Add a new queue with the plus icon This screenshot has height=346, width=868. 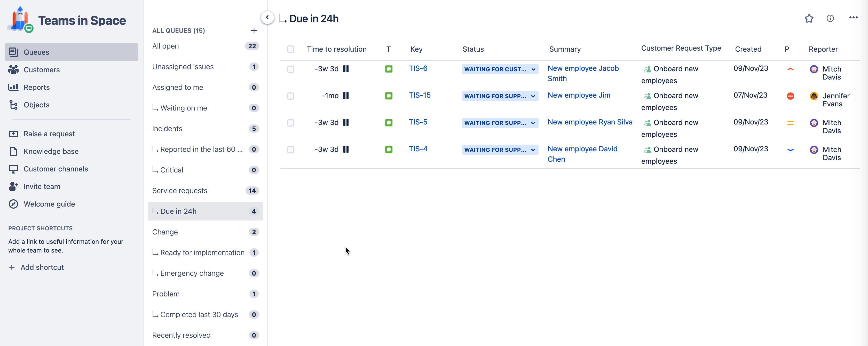254,31
